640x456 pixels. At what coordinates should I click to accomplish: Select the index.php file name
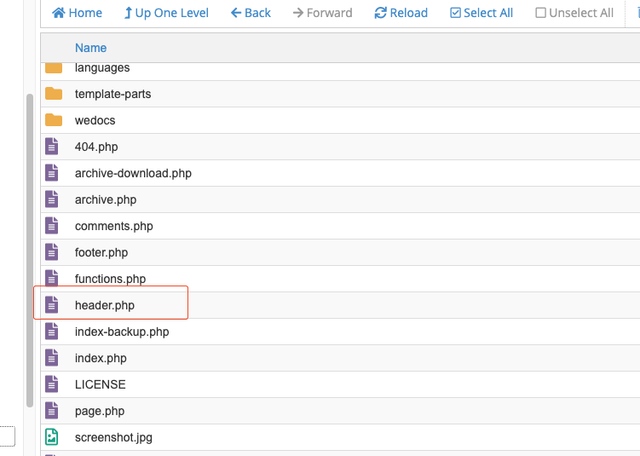[100, 358]
